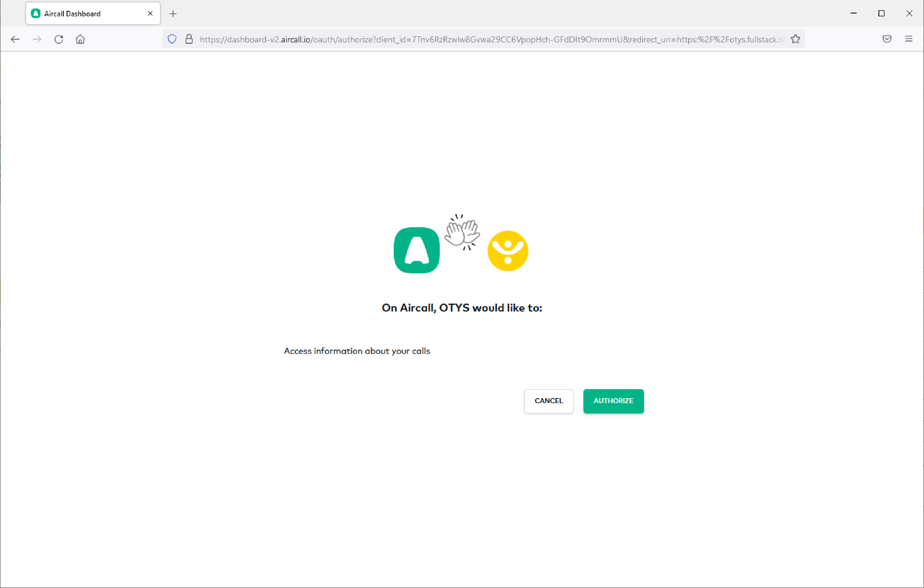Reload the Aircall authorization page

[59, 39]
